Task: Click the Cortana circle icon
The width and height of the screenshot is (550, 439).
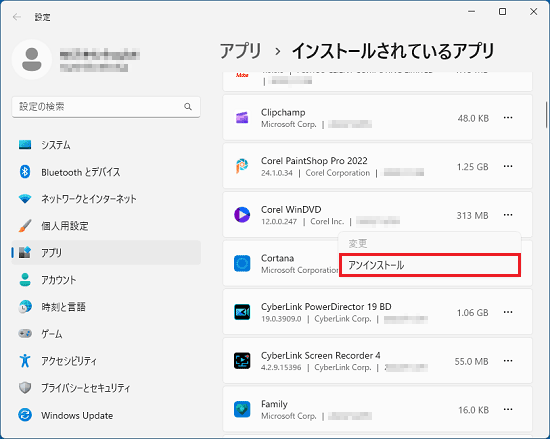Action: (242, 263)
